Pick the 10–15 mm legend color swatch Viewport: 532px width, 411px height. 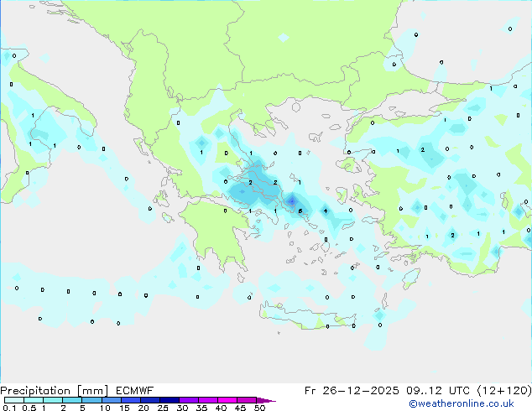coord(111,400)
